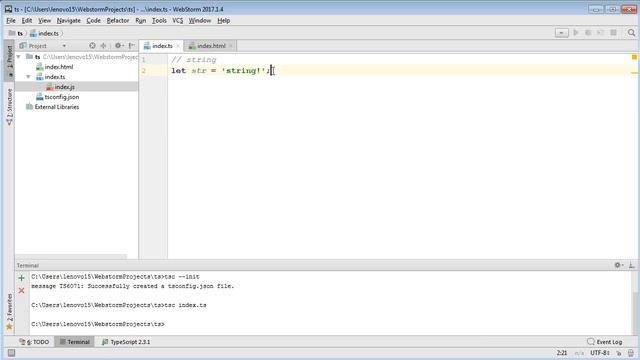Open Terminal panel settings gear
The height and width of the screenshot is (360, 640).
(619, 265)
